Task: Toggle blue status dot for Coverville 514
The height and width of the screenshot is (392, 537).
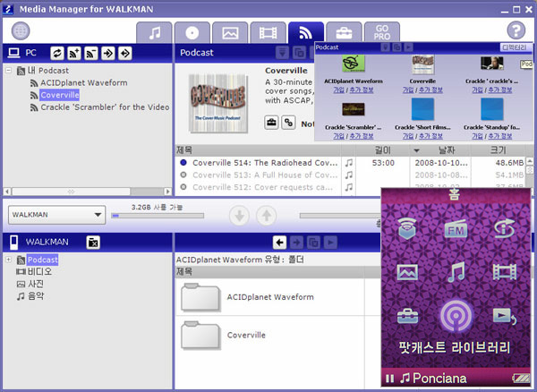Action: pos(183,163)
